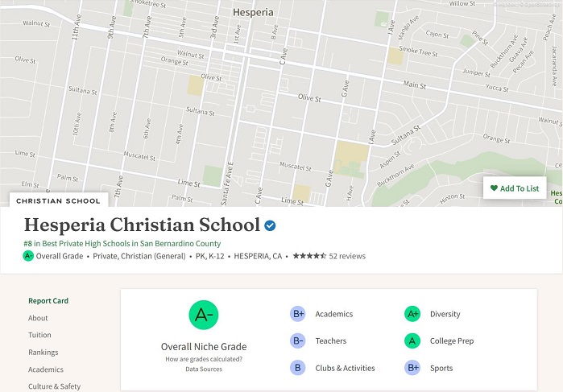Open the Rankings section
Viewport: 563px width, 392px height.
pos(43,352)
